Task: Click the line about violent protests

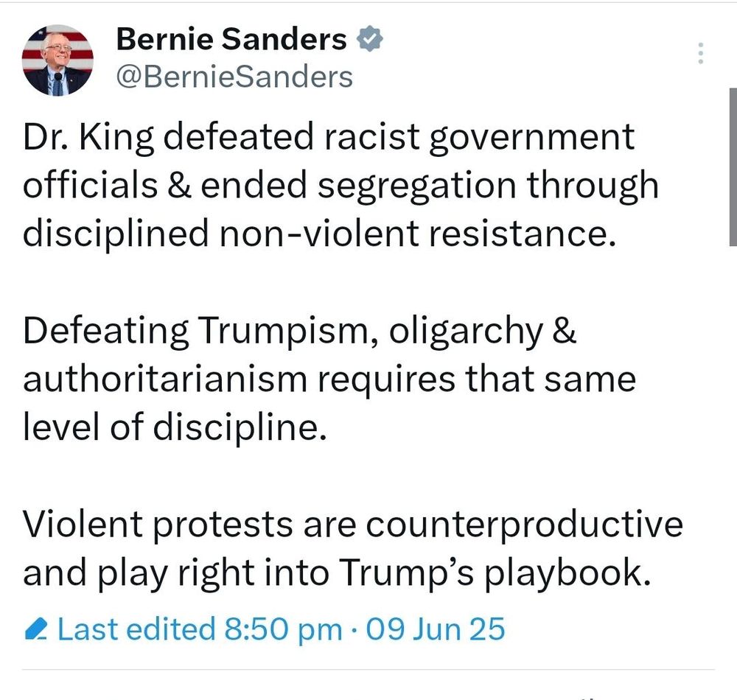Action: click(x=352, y=524)
